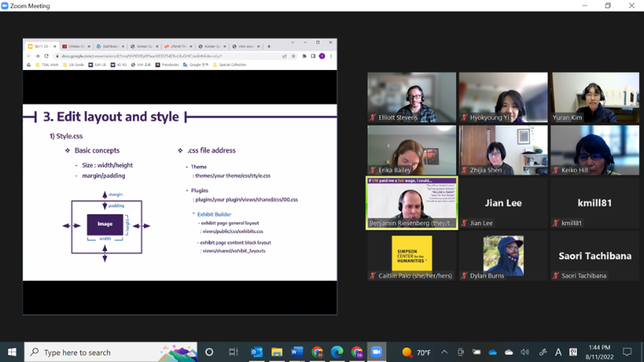Image resolution: width=644 pixels, height=362 pixels.
Task: Open the Google Drive bookmark icon
Action: (29, 65)
